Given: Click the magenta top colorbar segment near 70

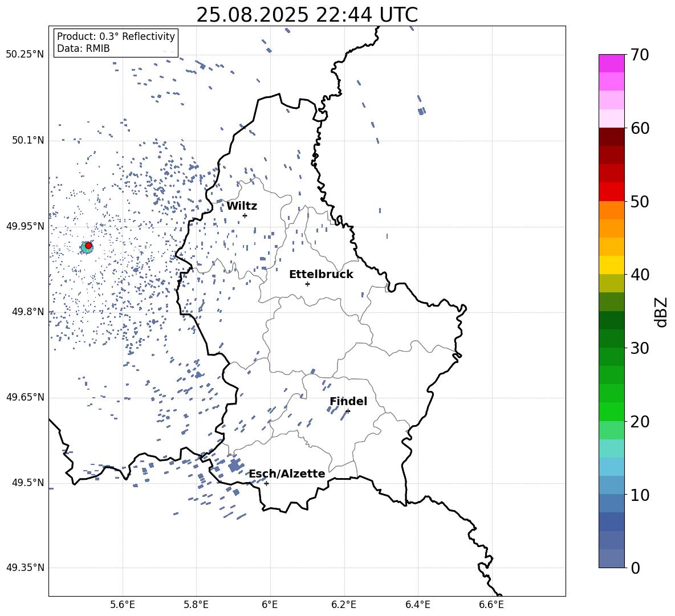Looking at the screenshot, I should [611, 63].
